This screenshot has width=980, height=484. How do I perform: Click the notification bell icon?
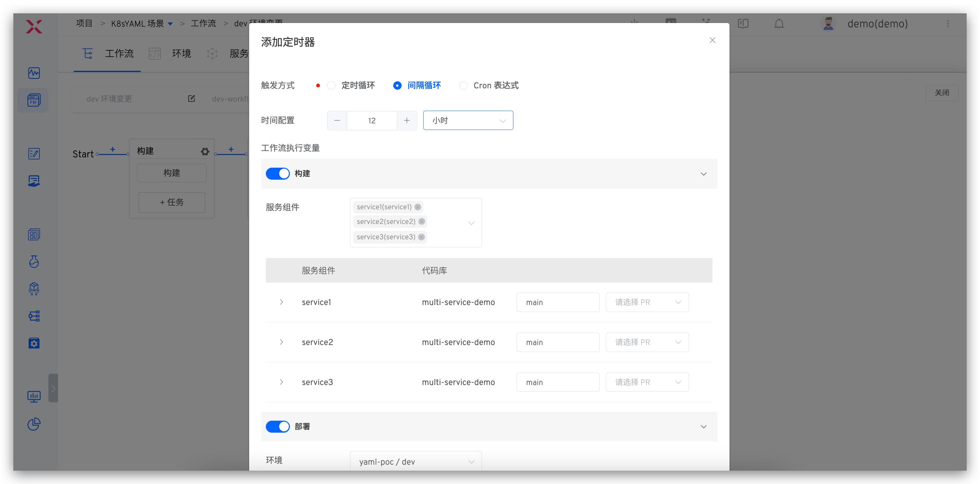pyautogui.click(x=779, y=24)
